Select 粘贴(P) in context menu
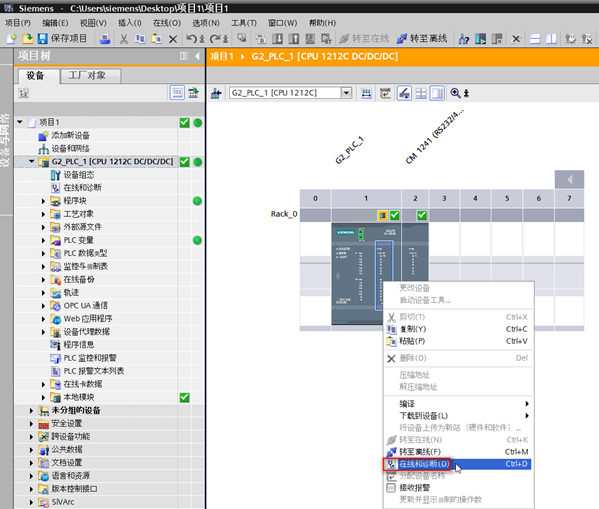Screen dimensions: 599x509 [x=458, y=341]
